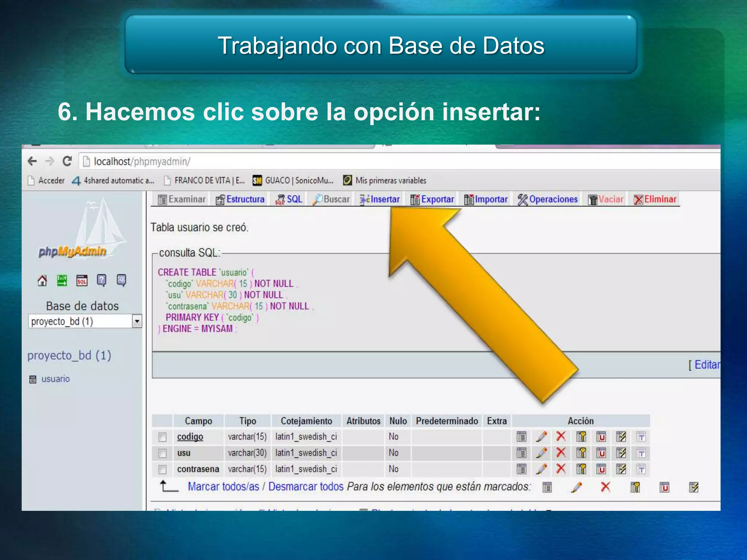
Task: Check the usu field checkbox
Action: point(163,453)
